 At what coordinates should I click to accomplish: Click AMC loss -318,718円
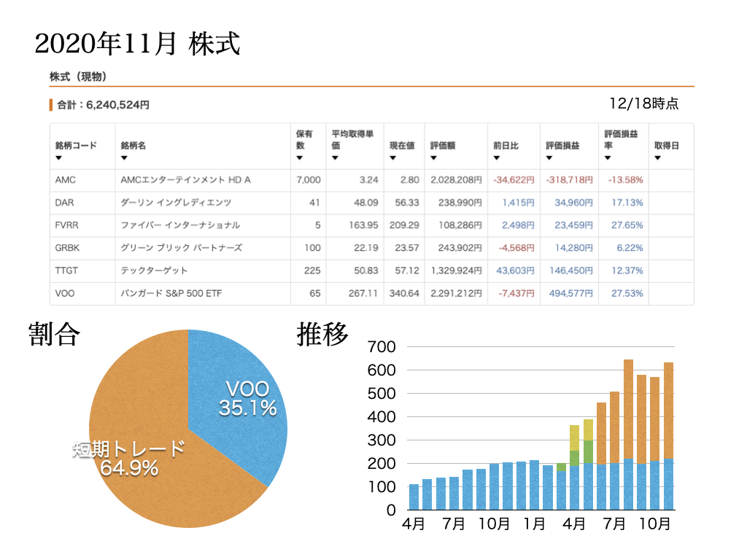pyautogui.click(x=569, y=180)
